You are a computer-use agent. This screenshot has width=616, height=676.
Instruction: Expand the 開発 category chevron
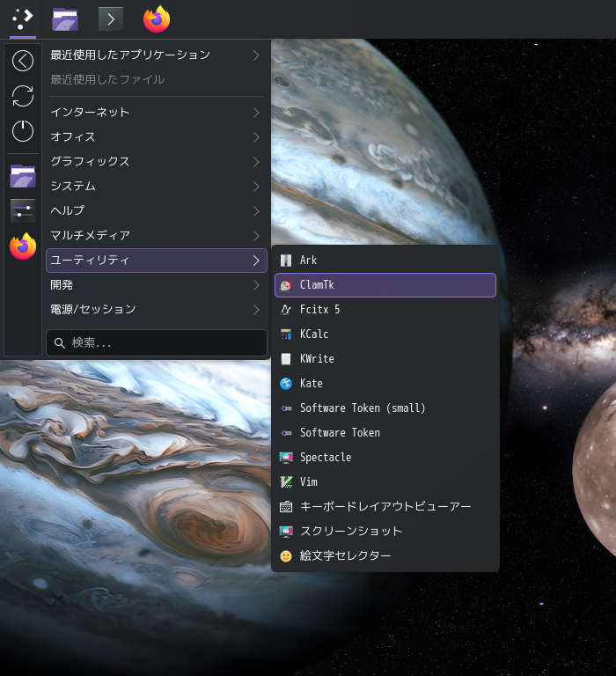pyautogui.click(x=256, y=285)
